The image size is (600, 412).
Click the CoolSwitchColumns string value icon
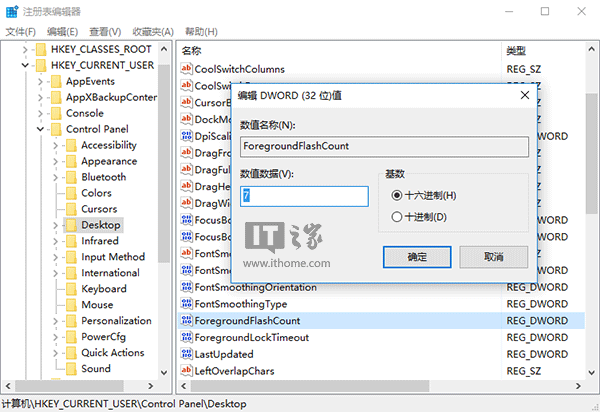tap(186, 69)
